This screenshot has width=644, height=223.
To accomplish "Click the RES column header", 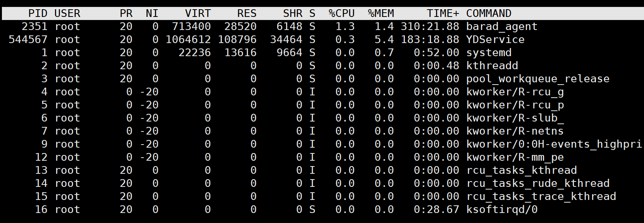I will (x=247, y=13).
